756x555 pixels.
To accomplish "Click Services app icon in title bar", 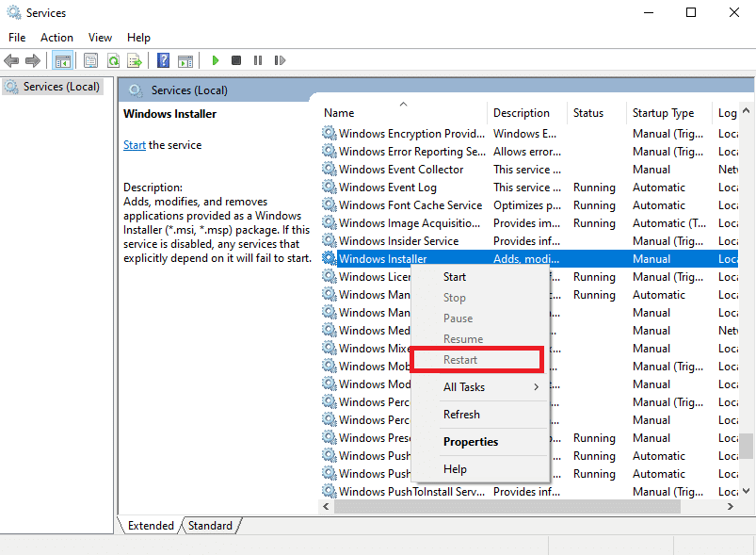I will coord(14,12).
